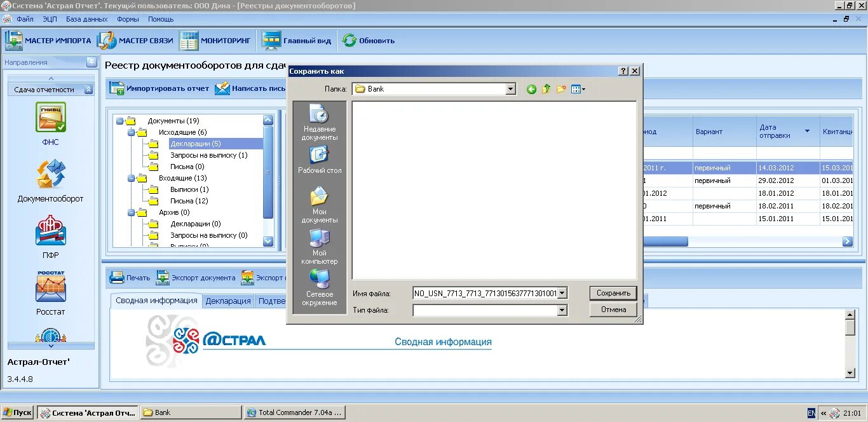The image size is (868, 422).
Task: Open the Формы menu
Action: [x=128, y=19]
